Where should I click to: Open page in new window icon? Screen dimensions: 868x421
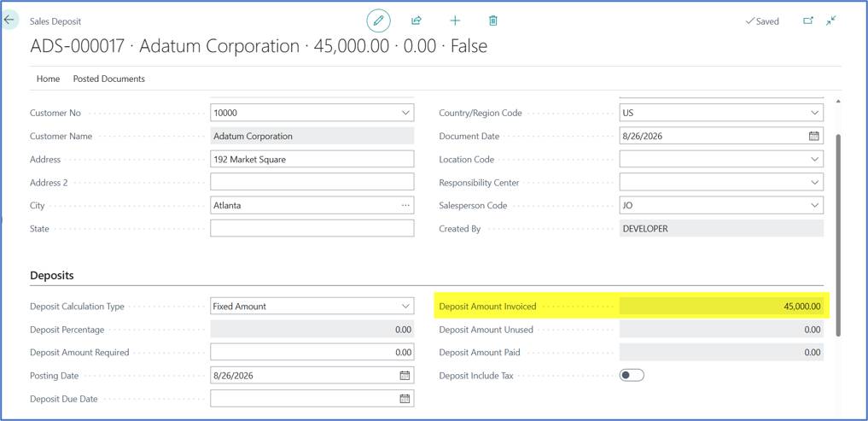tap(808, 21)
